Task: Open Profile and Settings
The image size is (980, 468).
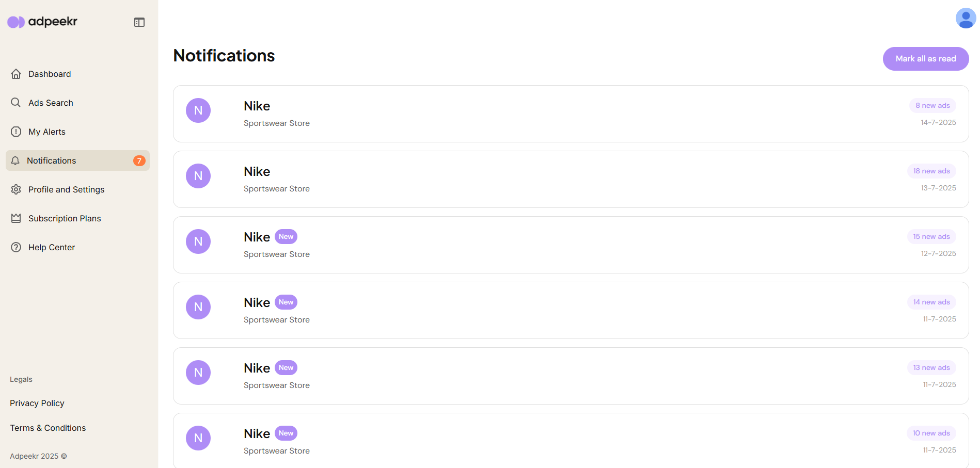Action: click(66, 189)
